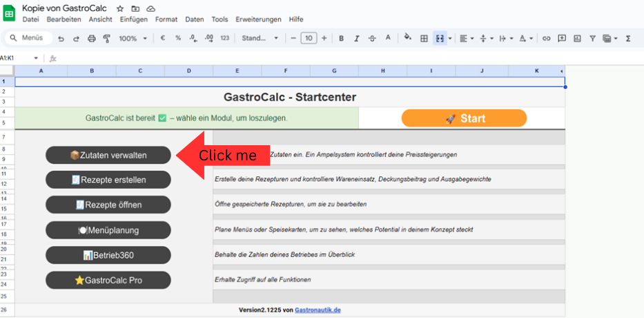The width and height of the screenshot is (644, 318).
Task: Click the Rezepte erstellen button
Action: coord(108,180)
